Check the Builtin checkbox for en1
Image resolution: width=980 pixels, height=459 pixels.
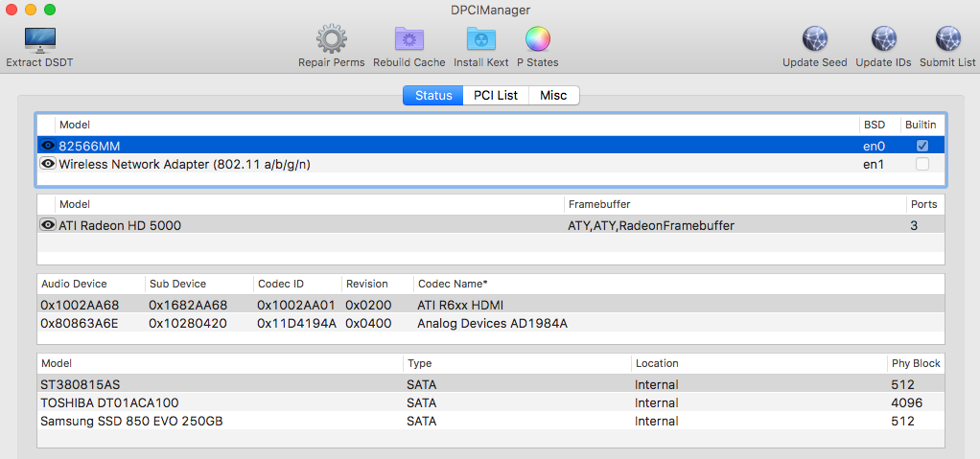922,164
